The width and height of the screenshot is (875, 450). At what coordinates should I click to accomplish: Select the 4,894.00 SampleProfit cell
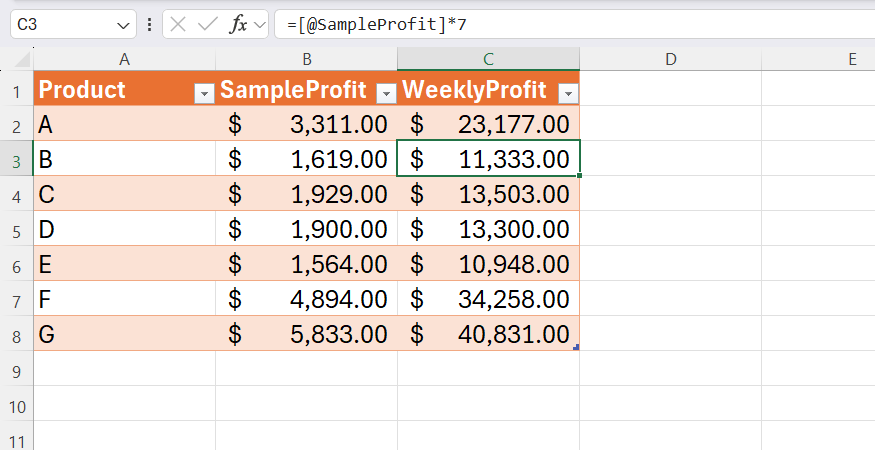pyautogui.click(x=306, y=299)
